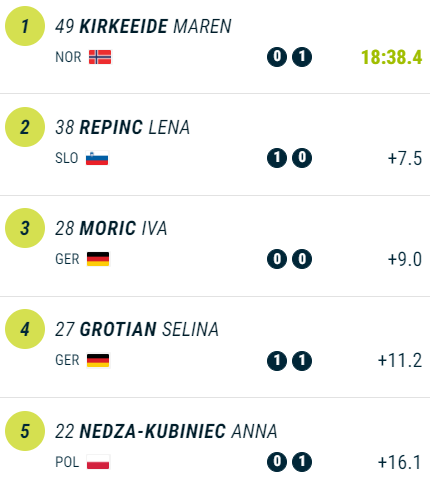Viewport: 430px width, 483px height.
Task: Click rank 5 position badge
Action: [x=25, y=431]
